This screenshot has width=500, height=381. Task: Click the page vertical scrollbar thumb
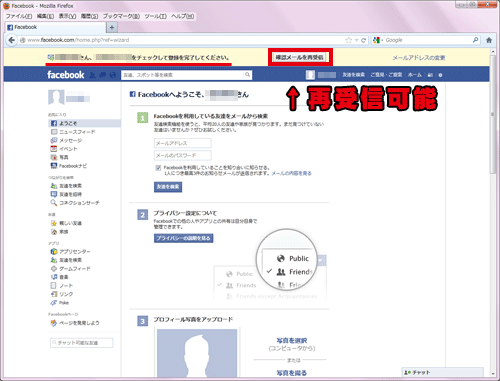point(493,113)
